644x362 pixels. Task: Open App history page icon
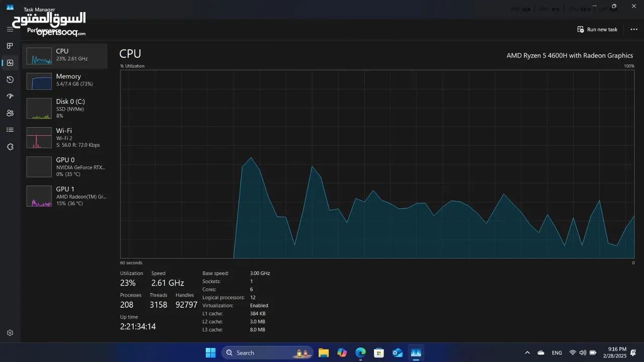click(x=10, y=79)
